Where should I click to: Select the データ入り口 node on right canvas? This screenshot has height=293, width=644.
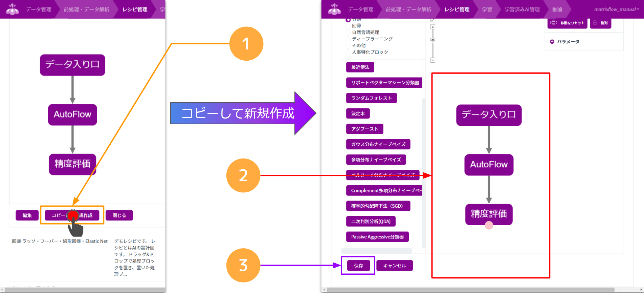pyautogui.click(x=489, y=115)
